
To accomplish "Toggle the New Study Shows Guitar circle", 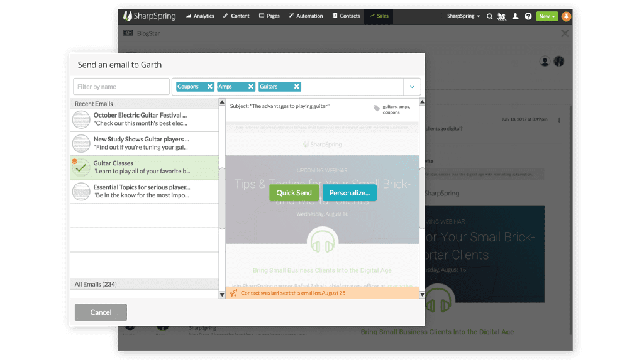I will [x=81, y=144].
